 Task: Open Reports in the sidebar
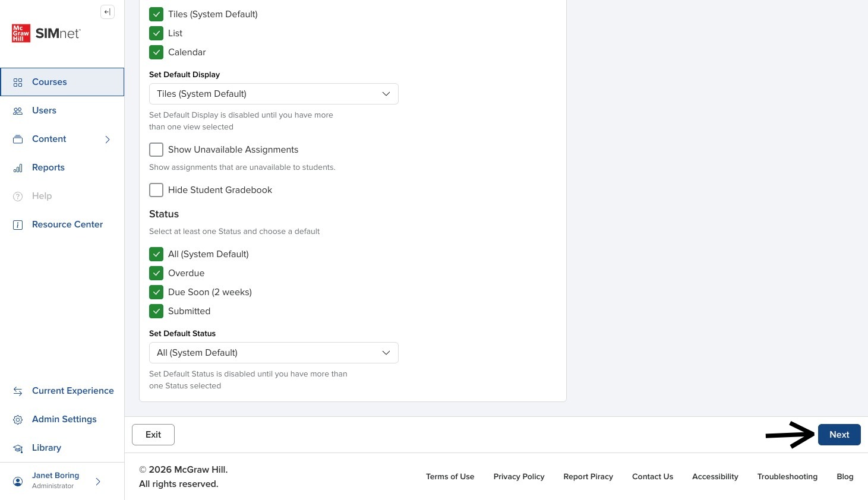coord(62,167)
